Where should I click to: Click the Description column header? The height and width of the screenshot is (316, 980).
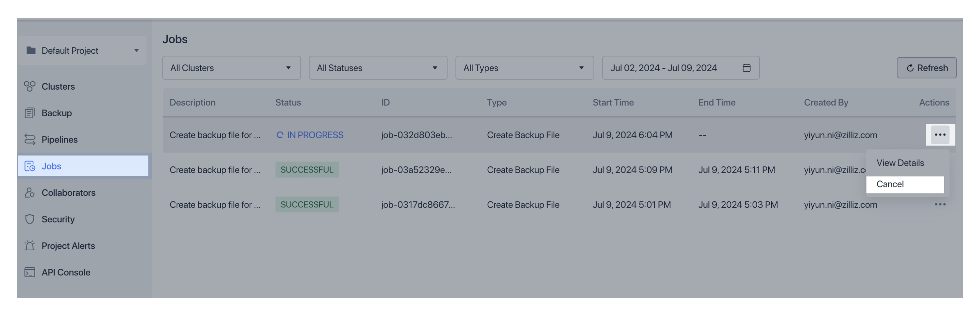click(193, 102)
